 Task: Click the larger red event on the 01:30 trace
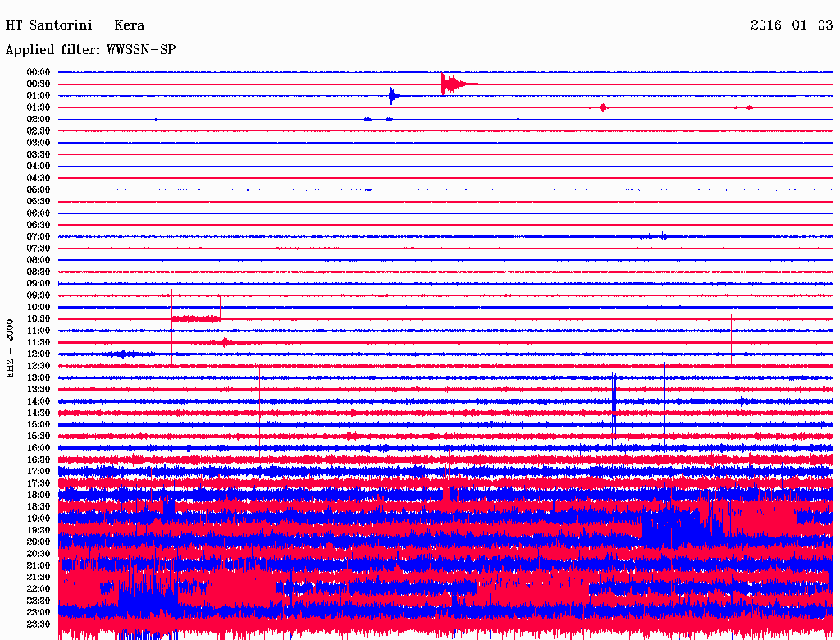[x=604, y=107]
